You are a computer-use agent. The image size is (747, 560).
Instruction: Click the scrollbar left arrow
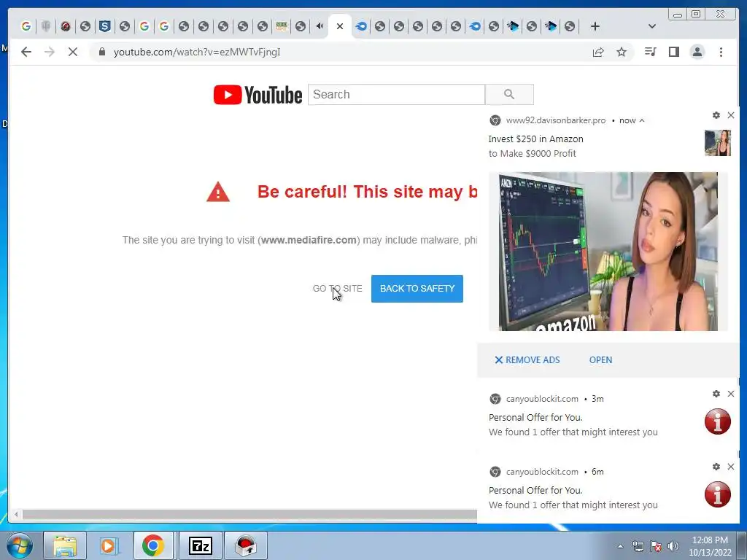pos(16,515)
